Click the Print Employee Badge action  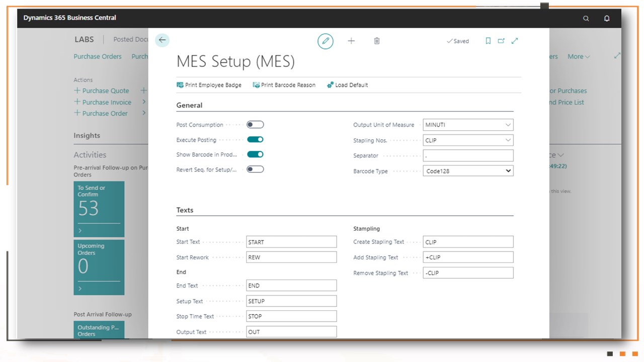pos(209,85)
